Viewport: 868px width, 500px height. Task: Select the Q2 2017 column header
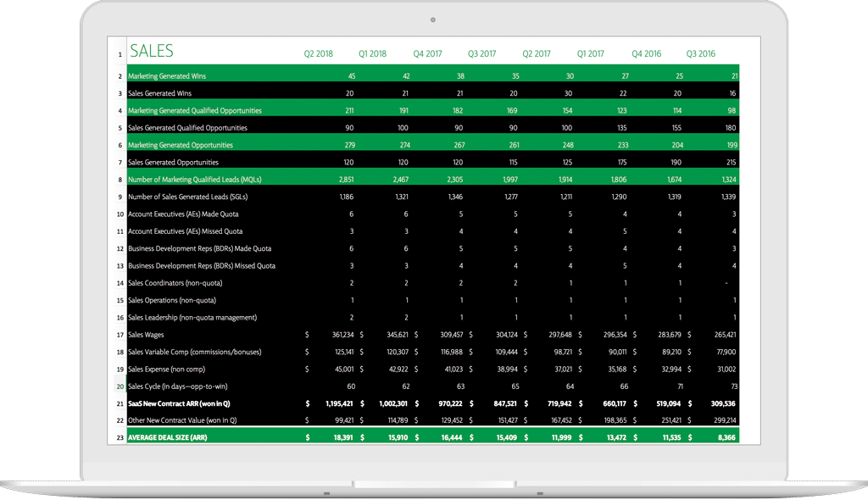[537, 53]
